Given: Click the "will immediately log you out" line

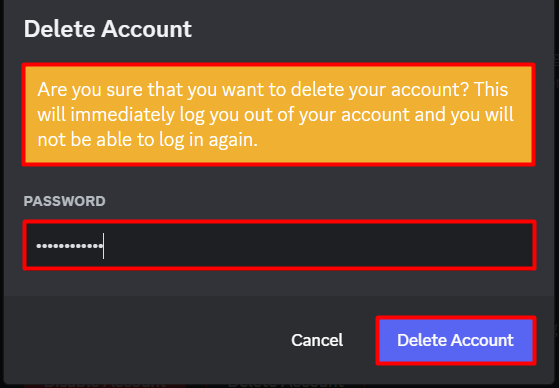Looking at the screenshot, I should 275,115.
